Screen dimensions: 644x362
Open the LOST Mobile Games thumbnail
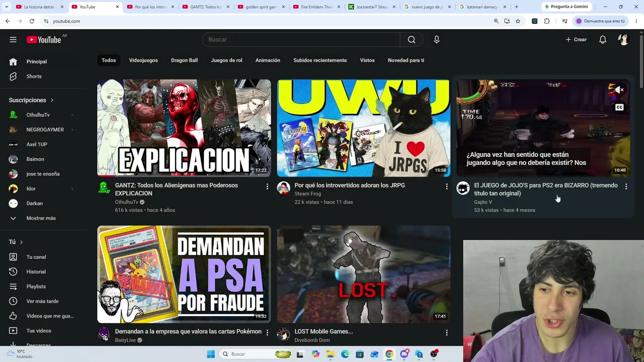[x=364, y=274]
